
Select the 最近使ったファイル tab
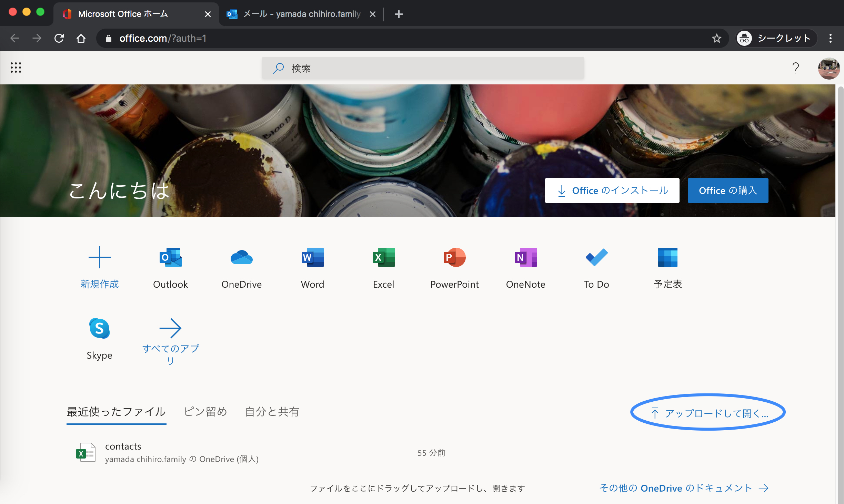pos(116,412)
